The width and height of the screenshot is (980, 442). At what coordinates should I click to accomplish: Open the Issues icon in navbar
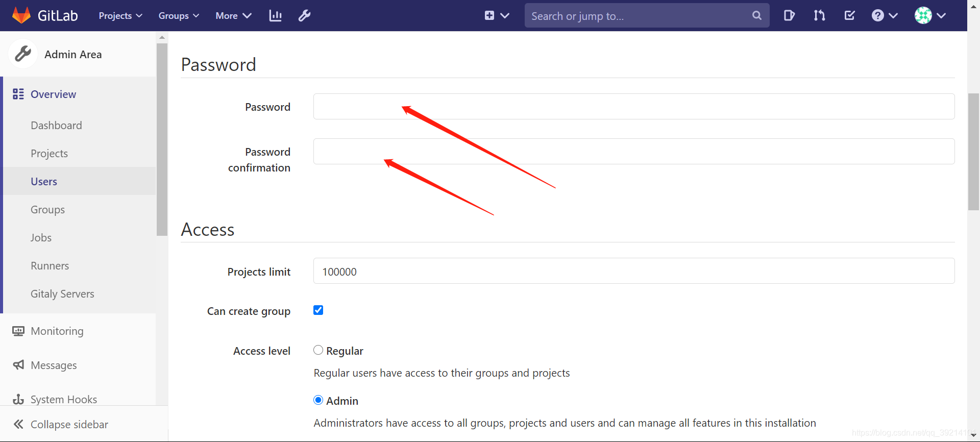(x=789, y=16)
